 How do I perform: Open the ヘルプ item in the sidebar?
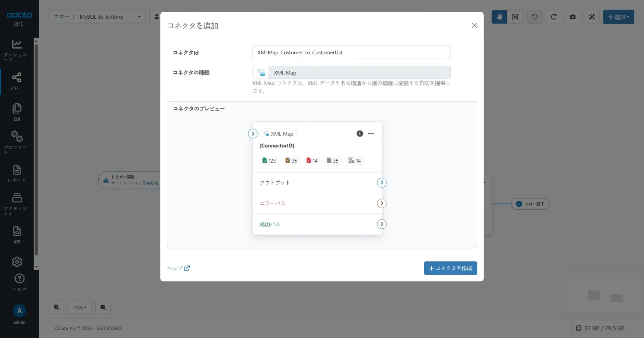point(19,283)
